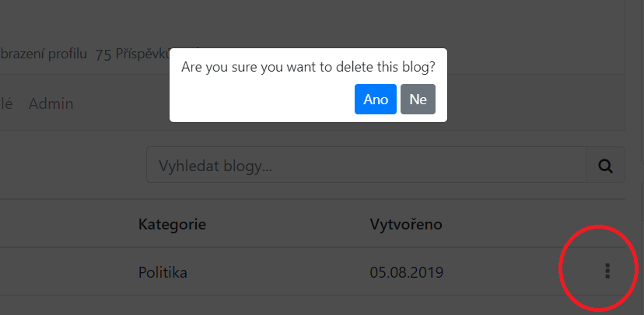Sort by the Kategorie column header
The width and height of the screenshot is (644, 315).
[x=172, y=225]
